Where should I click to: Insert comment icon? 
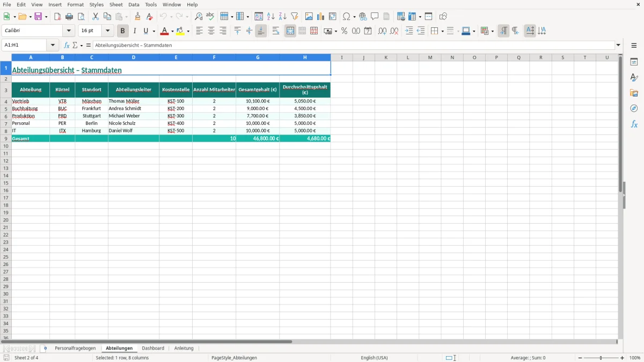(375, 17)
